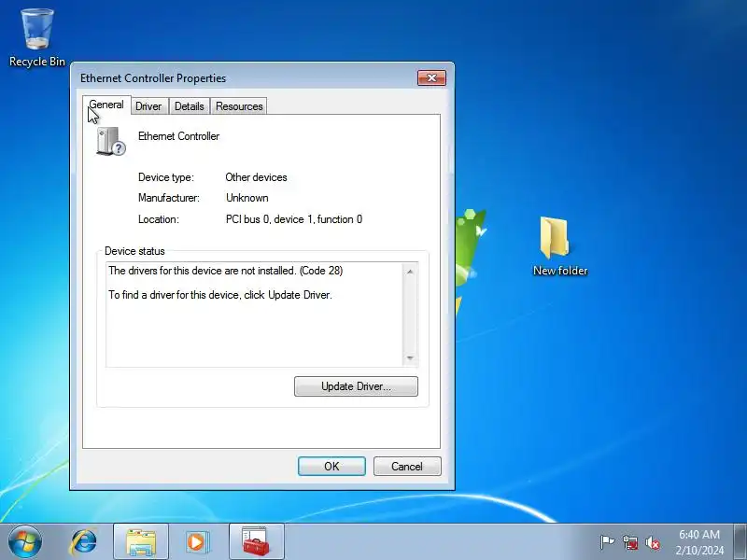Click the 'Other devices' device type value
Viewport: 747px width, 560px height.
(256, 177)
